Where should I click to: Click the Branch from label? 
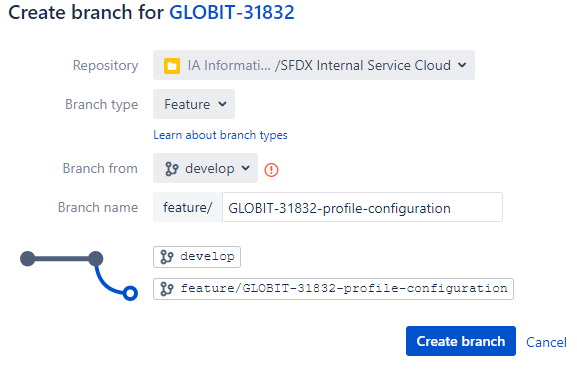(x=100, y=168)
